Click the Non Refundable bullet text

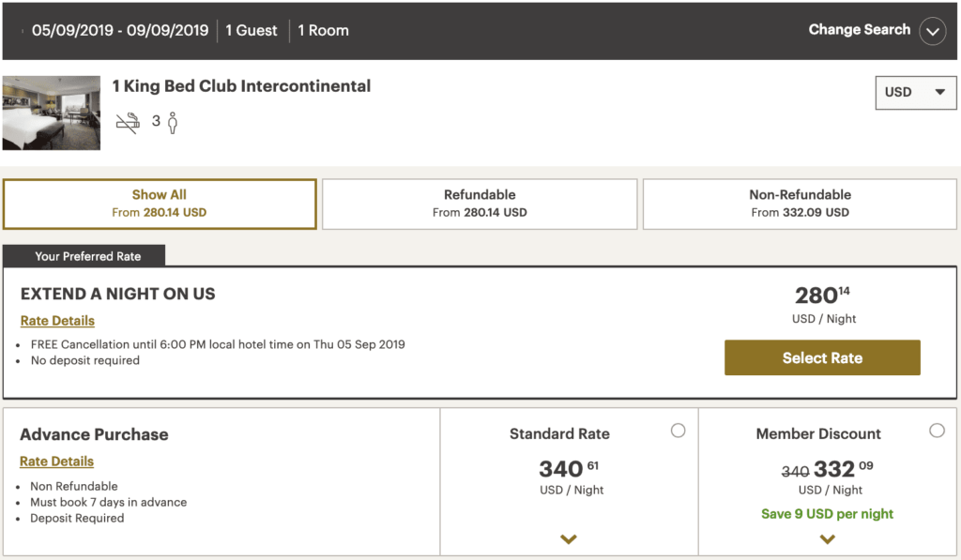point(74,487)
